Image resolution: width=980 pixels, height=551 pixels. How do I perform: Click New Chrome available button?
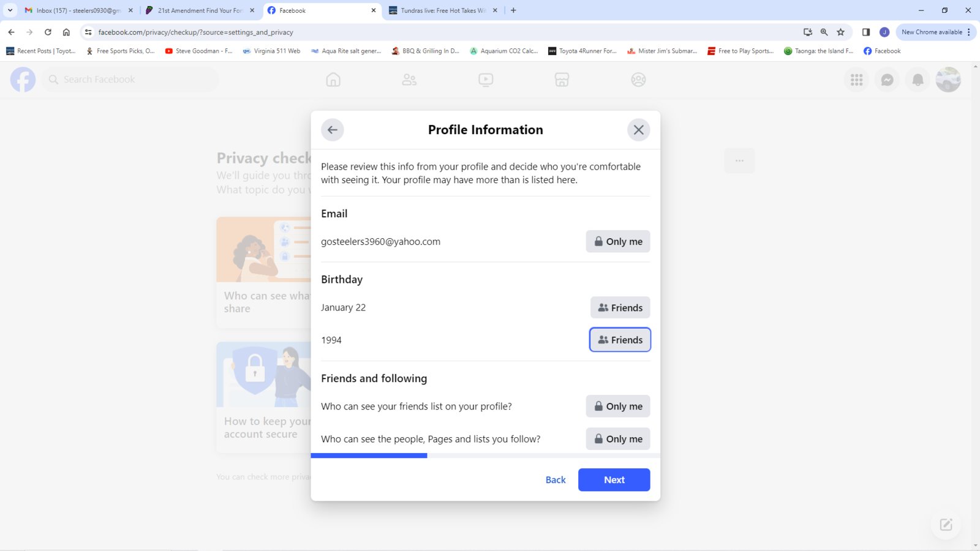point(935,32)
